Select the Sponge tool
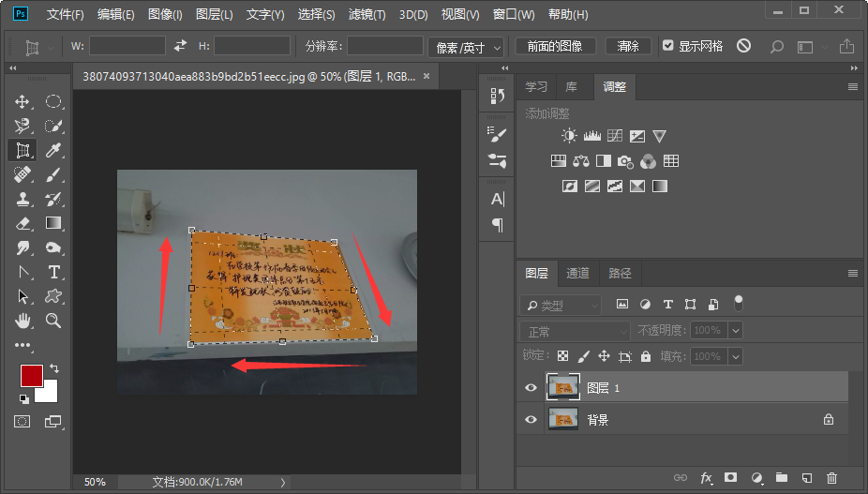 [x=53, y=247]
